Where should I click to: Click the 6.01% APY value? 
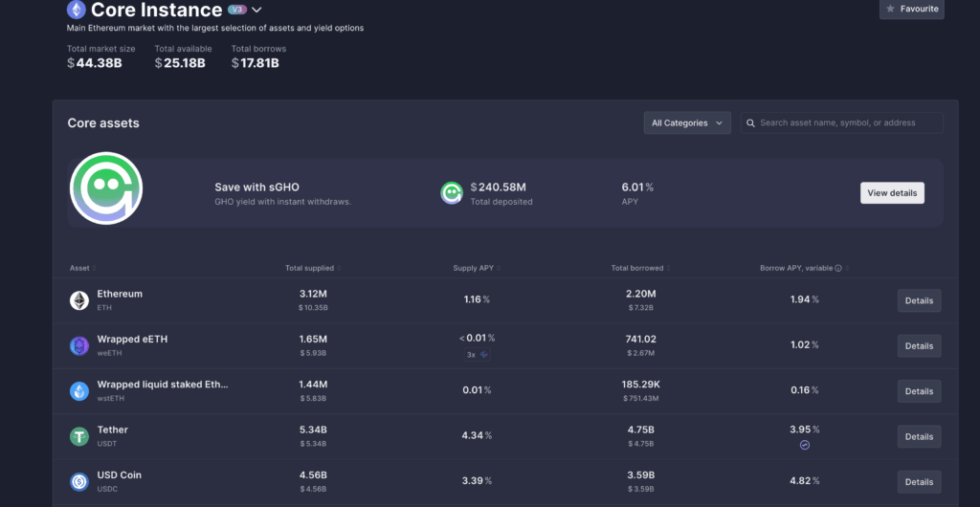(x=637, y=187)
